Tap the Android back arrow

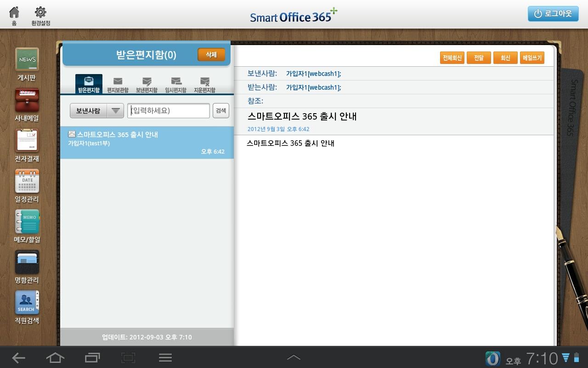[18, 358]
